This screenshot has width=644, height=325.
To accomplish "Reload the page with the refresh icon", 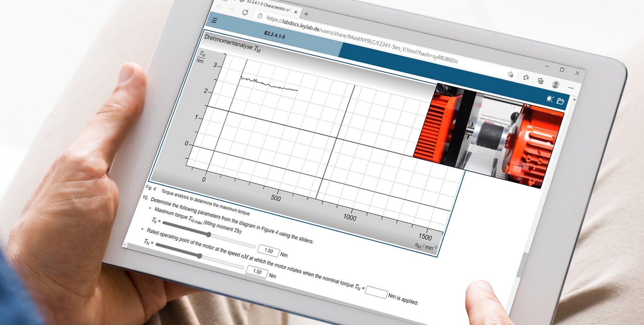I will 245,12.
